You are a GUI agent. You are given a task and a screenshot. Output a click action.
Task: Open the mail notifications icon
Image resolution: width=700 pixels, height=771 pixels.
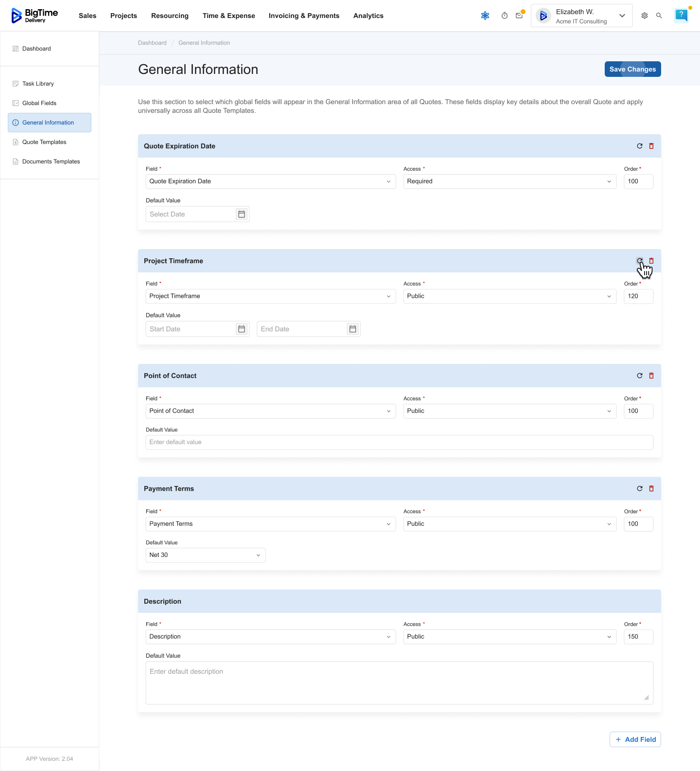[x=519, y=16]
